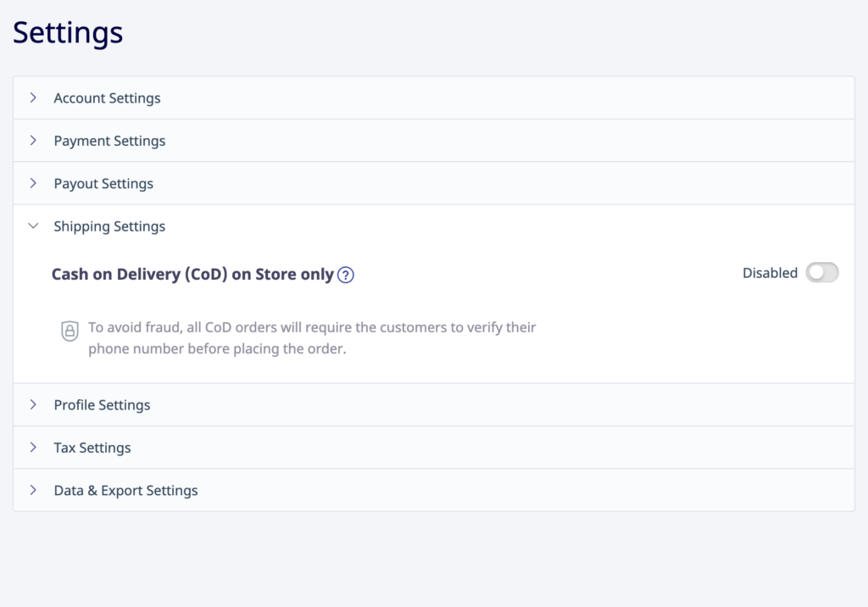Screen dimensions: 868x607
Task: Expand Account Settings using its chevron arrow
Action: tap(34, 98)
